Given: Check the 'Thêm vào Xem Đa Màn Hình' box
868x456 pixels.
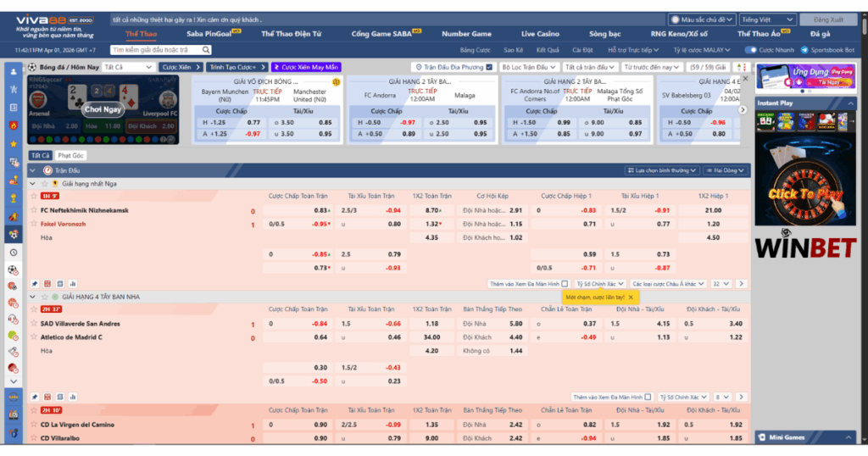Looking at the screenshot, I should point(565,283).
